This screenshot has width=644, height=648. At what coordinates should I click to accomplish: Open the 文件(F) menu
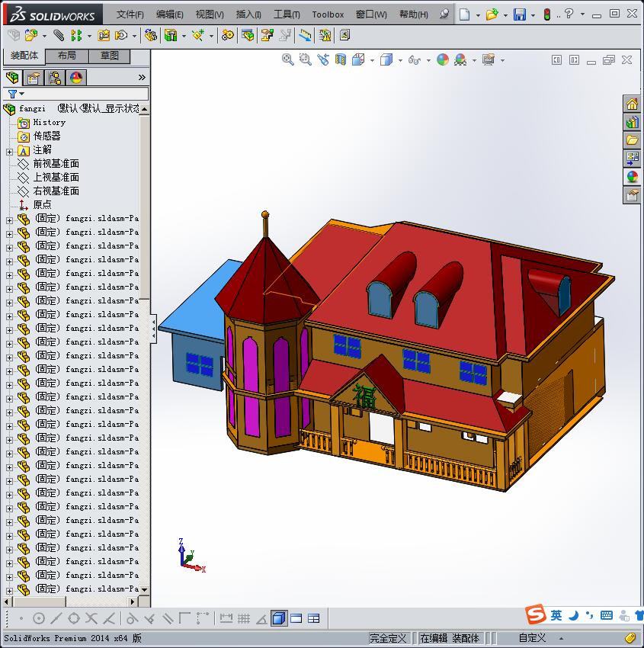click(x=130, y=14)
